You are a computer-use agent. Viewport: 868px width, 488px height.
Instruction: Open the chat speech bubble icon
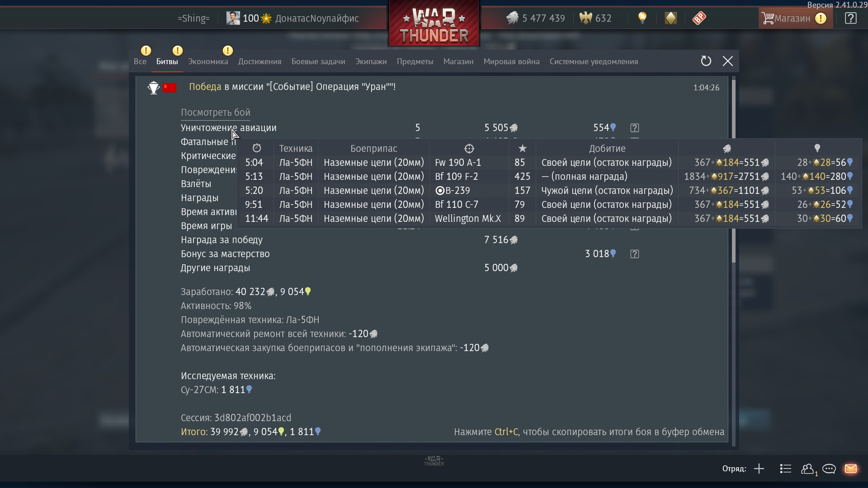(829, 469)
